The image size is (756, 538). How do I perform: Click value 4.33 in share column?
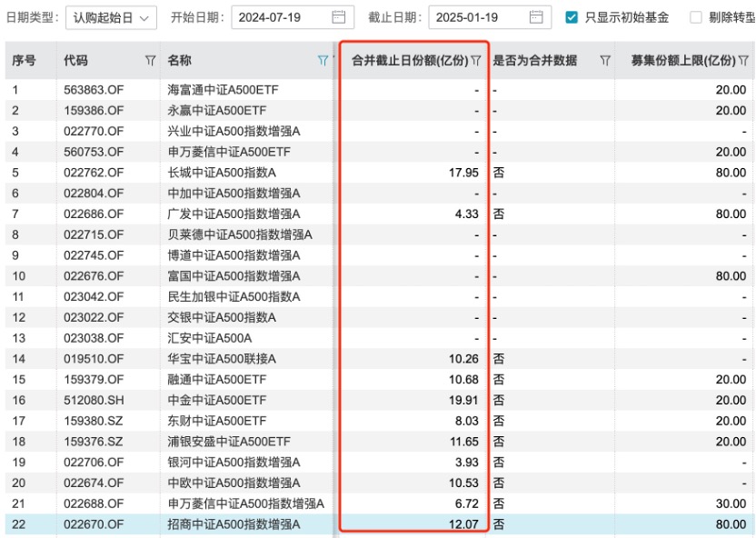coord(467,214)
